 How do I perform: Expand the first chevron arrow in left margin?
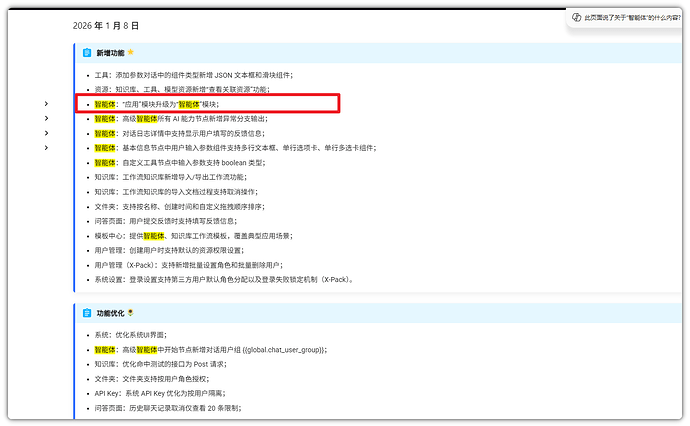(x=46, y=104)
